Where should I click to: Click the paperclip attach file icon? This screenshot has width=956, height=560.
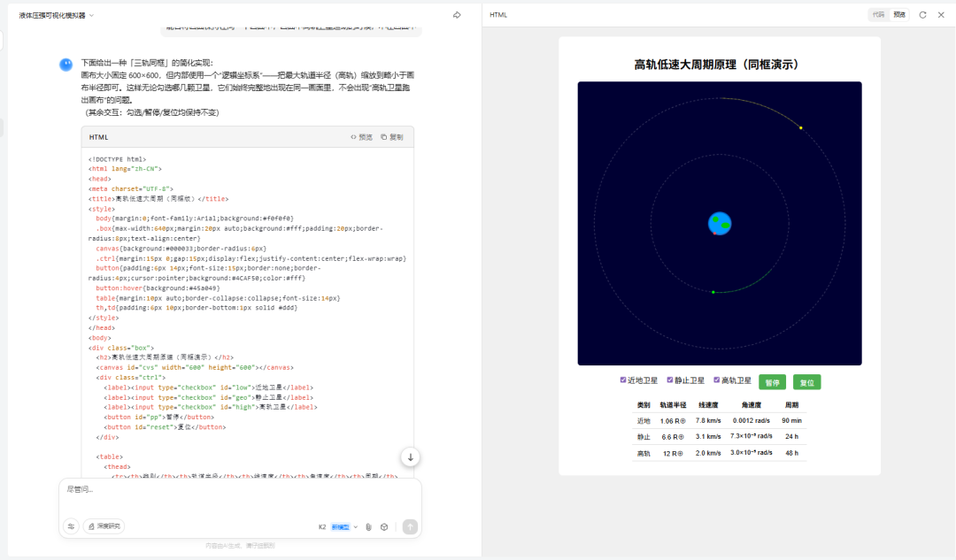[x=369, y=526]
